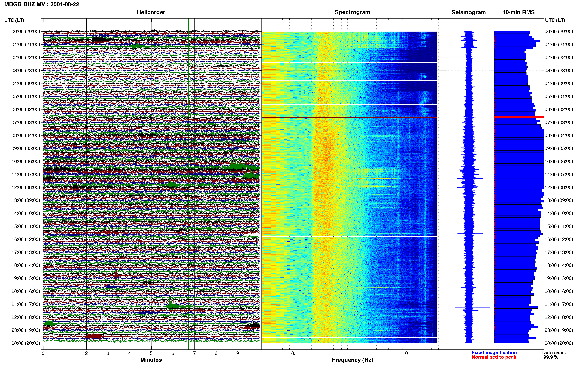Click the minute '9' tick label

coord(238,353)
